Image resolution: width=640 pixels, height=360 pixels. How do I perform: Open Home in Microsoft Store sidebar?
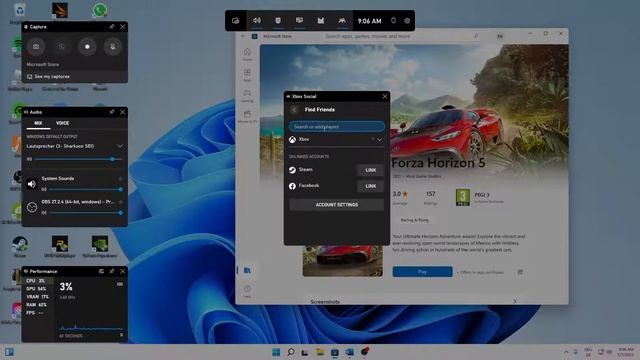tap(247, 54)
